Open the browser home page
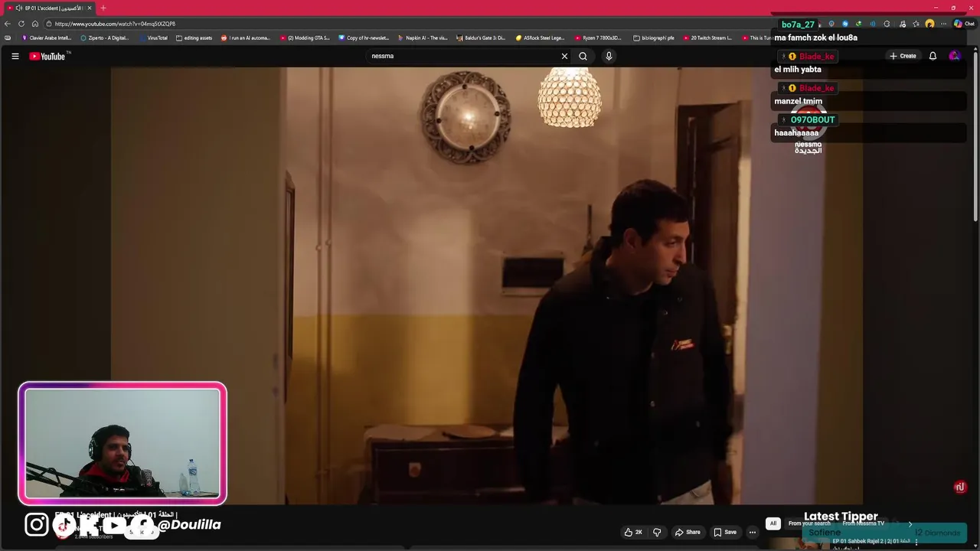The width and height of the screenshot is (980, 551). click(35, 24)
